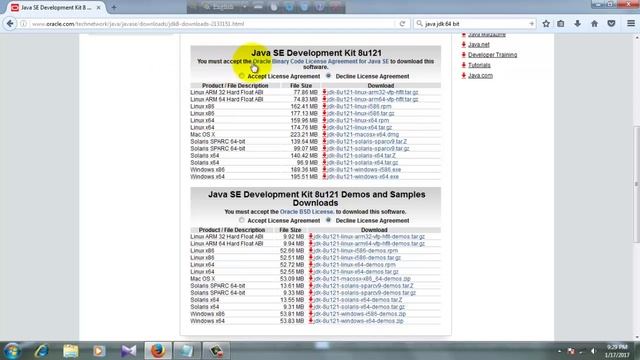
Task: Click the arrow icon beside Java.net link
Action: coord(464,44)
